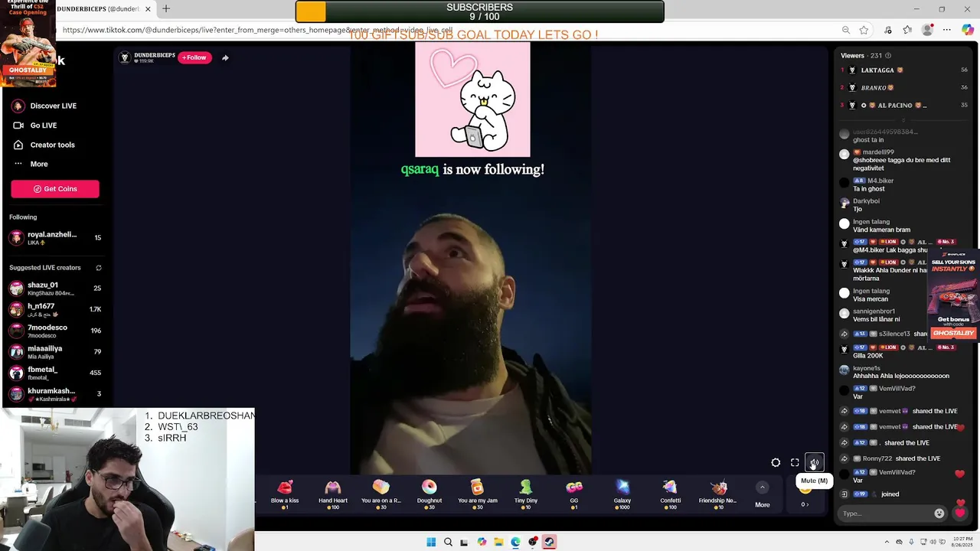This screenshot has height=551, width=980.
Task: Send the You are on a R... gift
Action: pos(381,494)
